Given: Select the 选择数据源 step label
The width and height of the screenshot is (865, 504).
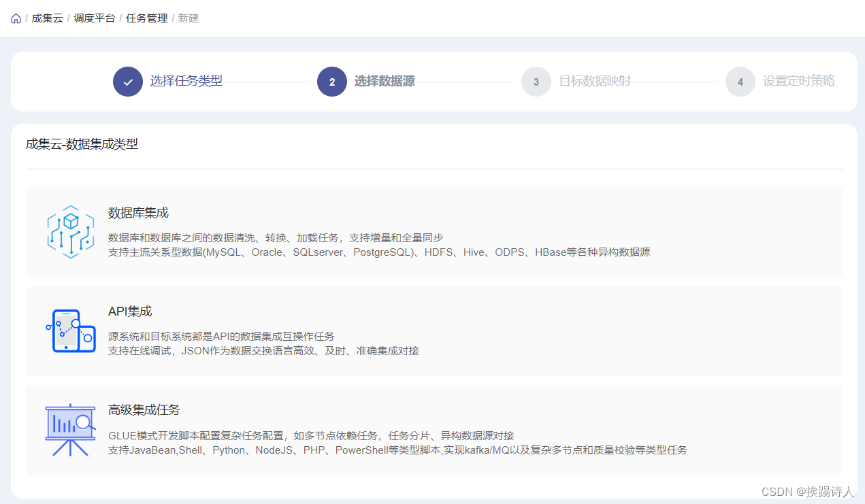Looking at the screenshot, I should click(x=385, y=81).
